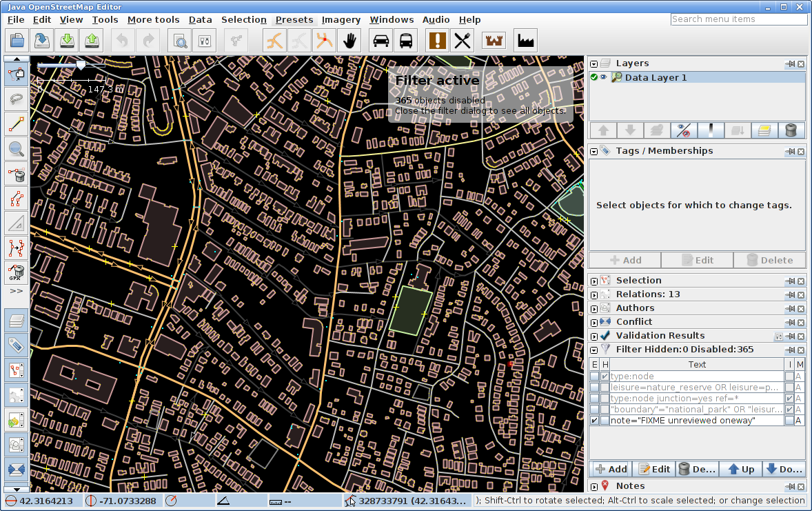The image size is (812, 511).
Task: Open the Presets menu
Action: point(294,20)
